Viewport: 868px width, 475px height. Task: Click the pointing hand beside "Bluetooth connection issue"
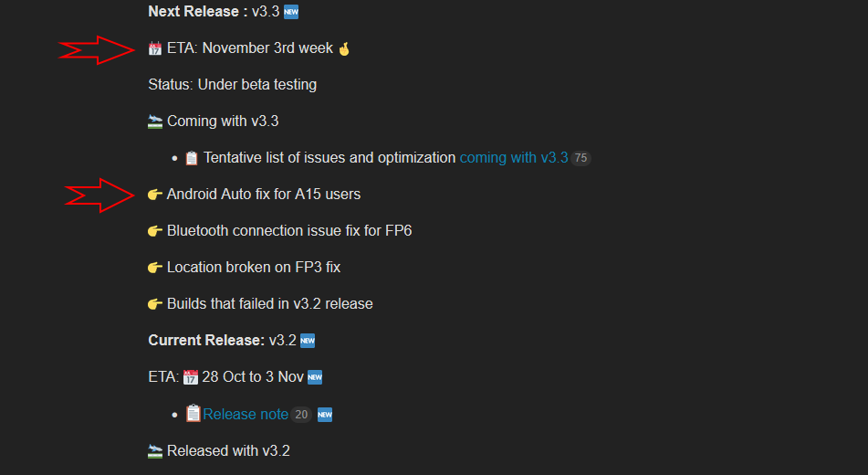click(155, 231)
